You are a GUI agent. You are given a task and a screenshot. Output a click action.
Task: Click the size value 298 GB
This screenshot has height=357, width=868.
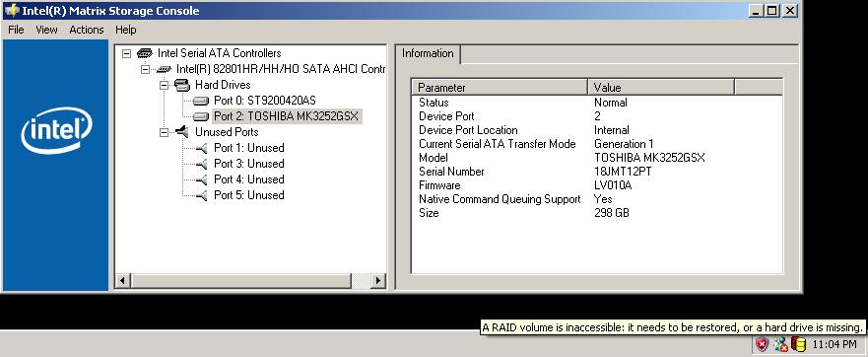[x=611, y=213]
